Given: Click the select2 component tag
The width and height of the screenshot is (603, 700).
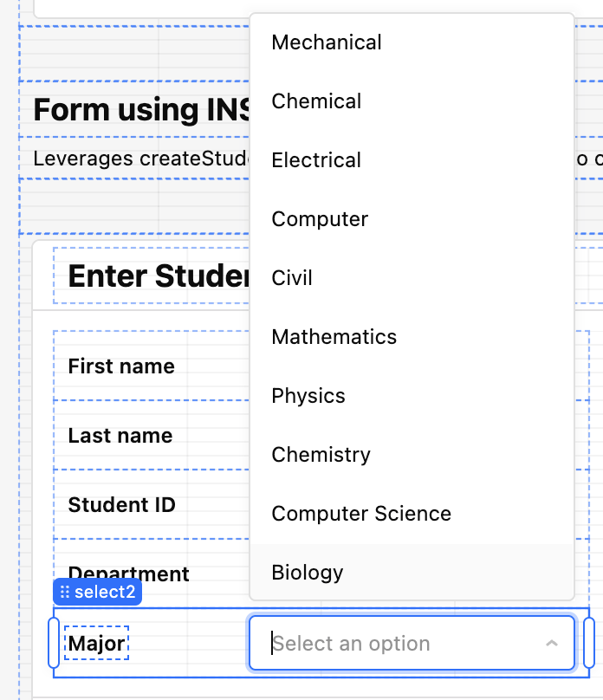Looking at the screenshot, I should click(97, 592).
